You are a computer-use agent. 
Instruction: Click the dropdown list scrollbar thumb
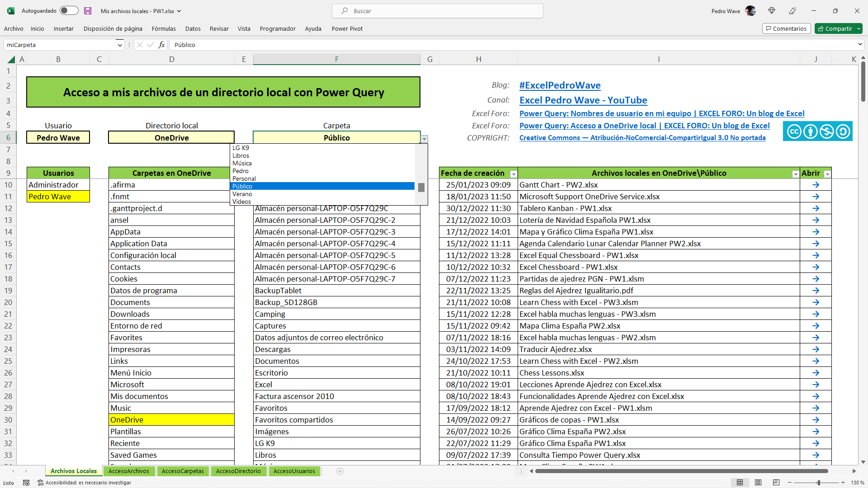pyautogui.click(x=421, y=187)
